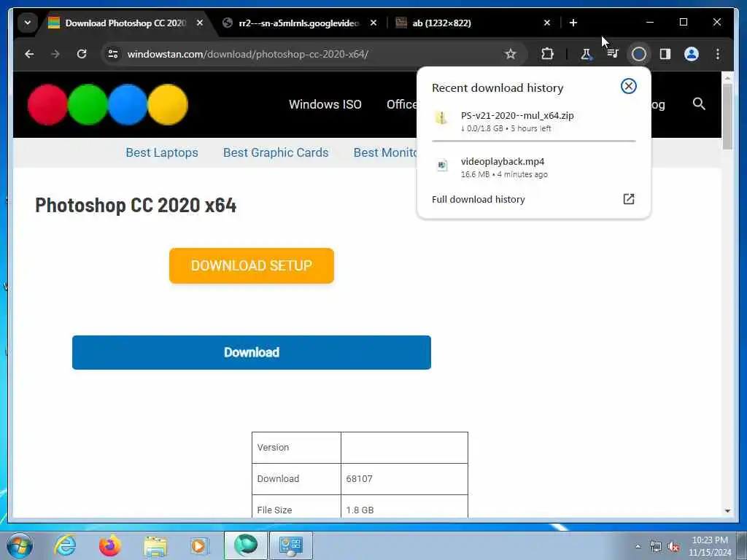Click the downloads progress icon
The height and width of the screenshot is (560, 747).
[x=639, y=54]
